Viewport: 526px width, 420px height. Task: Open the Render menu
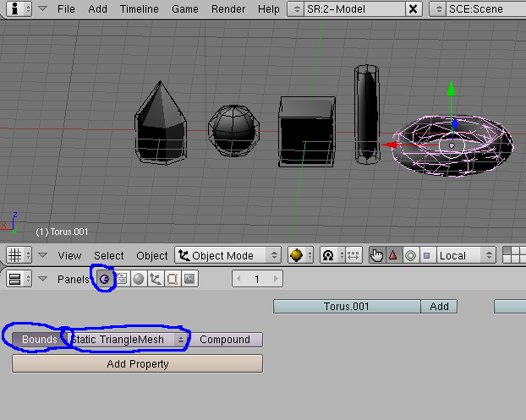[228, 9]
